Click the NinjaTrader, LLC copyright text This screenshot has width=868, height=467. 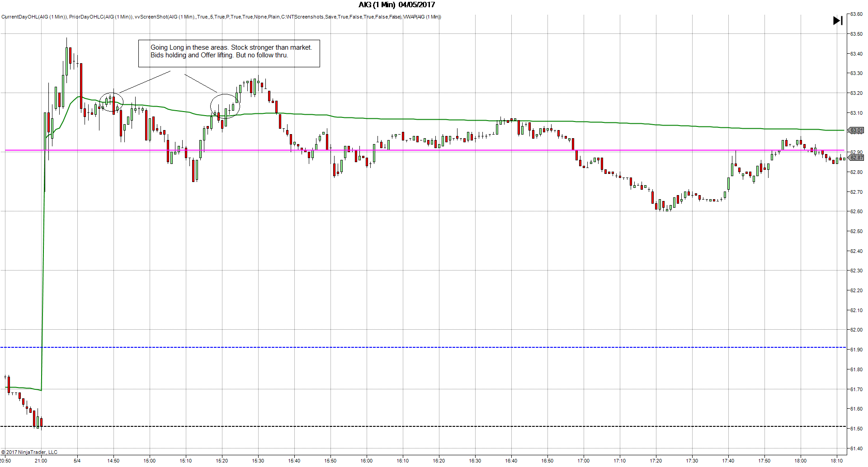(x=29, y=452)
